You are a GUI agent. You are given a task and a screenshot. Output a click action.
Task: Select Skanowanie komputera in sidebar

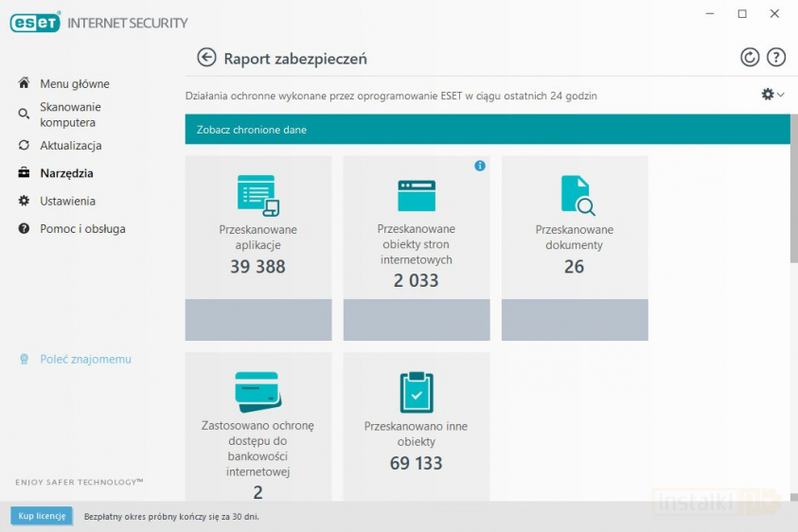(70, 115)
